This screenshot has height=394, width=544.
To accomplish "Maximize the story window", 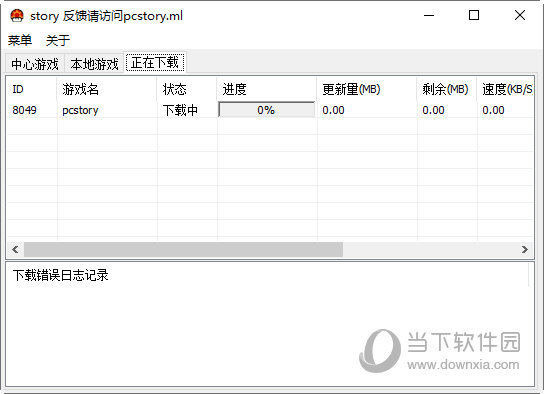I will (x=474, y=15).
